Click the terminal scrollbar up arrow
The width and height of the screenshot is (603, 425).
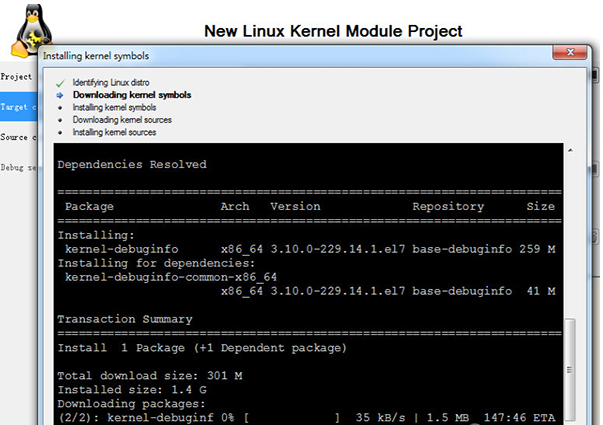point(569,151)
